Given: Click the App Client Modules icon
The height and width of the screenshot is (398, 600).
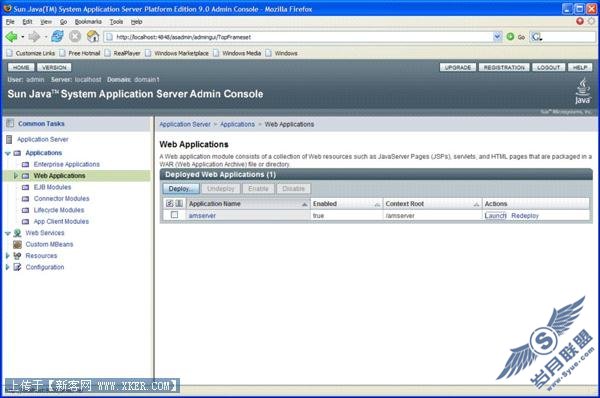Looking at the screenshot, I should [x=25, y=222].
